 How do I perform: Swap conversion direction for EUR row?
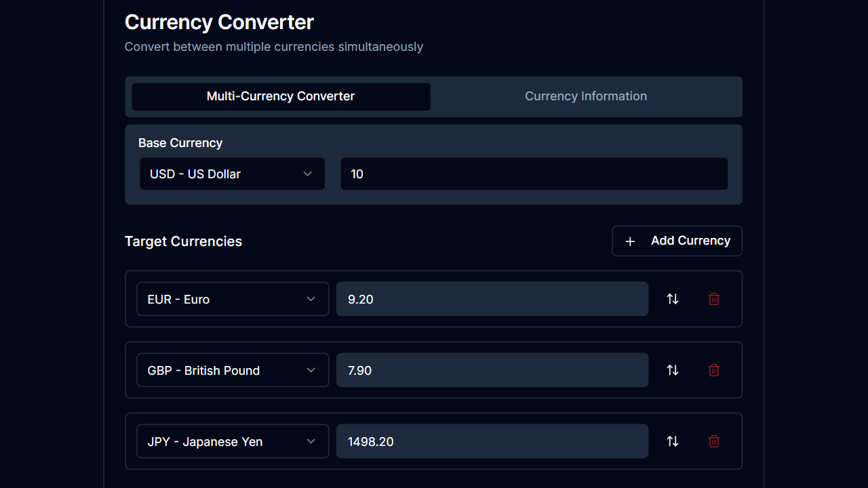672,298
